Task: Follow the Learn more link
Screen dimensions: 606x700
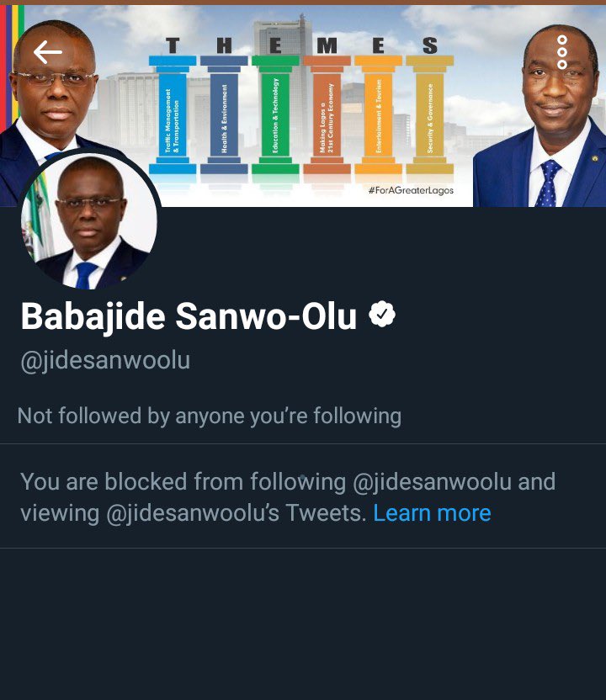Action: pyautogui.click(x=432, y=513)
